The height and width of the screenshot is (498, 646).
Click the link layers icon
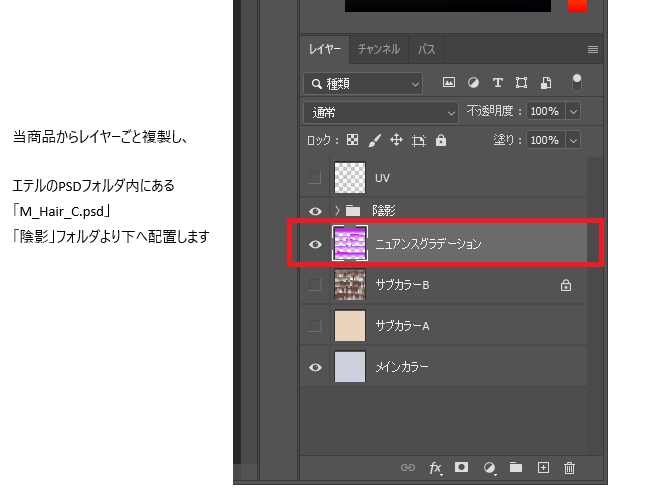(407, 468)
